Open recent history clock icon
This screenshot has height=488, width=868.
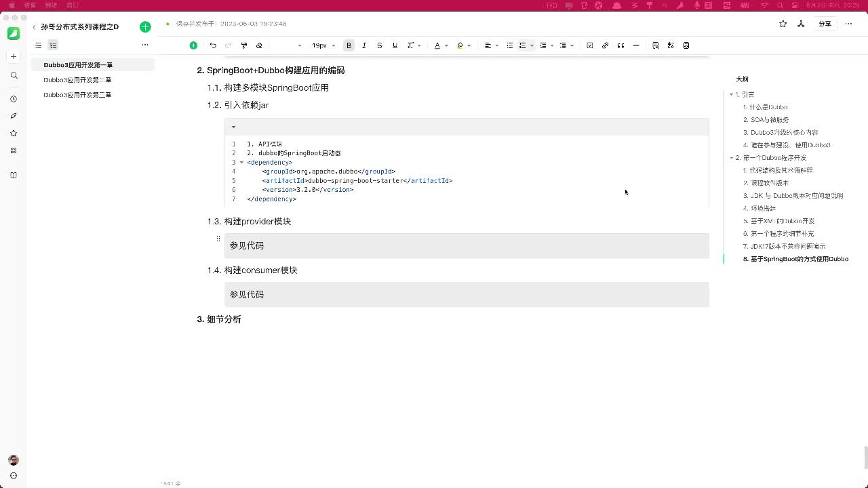[x=14, y=99]
